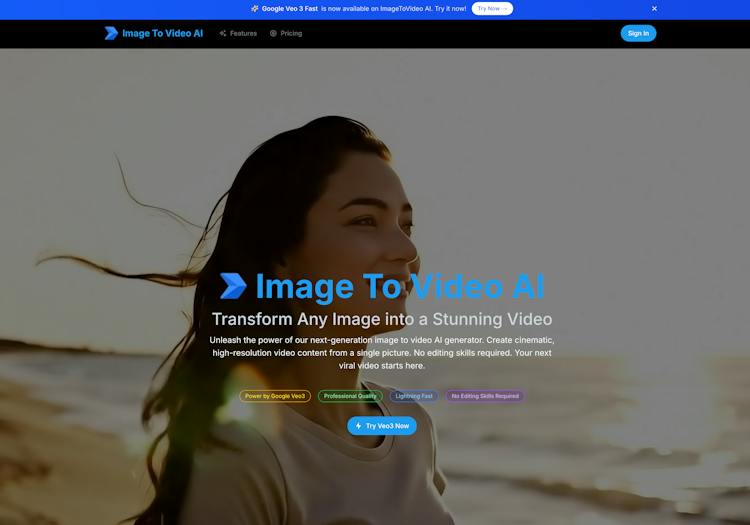
Task: Click the Try Veo3 Now button
Action: click(382, 426)
